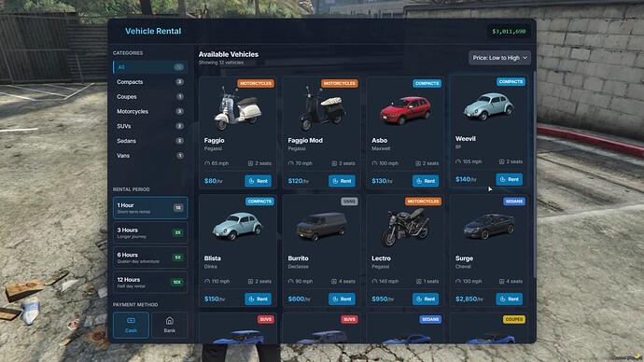The height and width of the screenshot is (362, 644).
Task: Click the 12 count badge for All
Action: [178, 67]
